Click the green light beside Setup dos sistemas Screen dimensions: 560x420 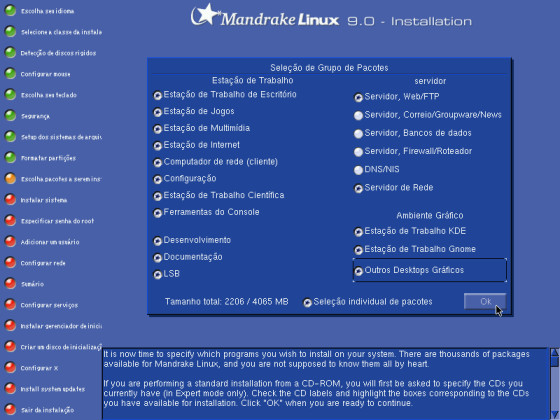10,137
